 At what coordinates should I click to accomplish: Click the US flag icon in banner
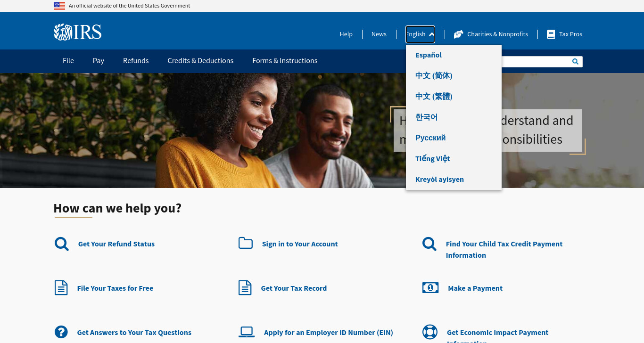(59, 6)
